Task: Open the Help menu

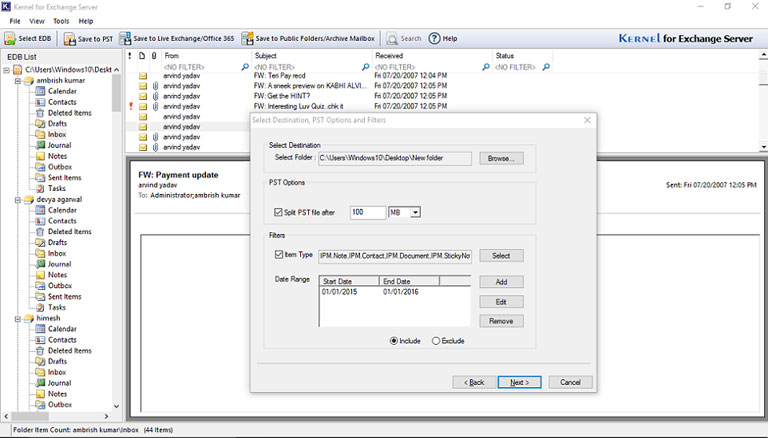Action: click(86, 21)
